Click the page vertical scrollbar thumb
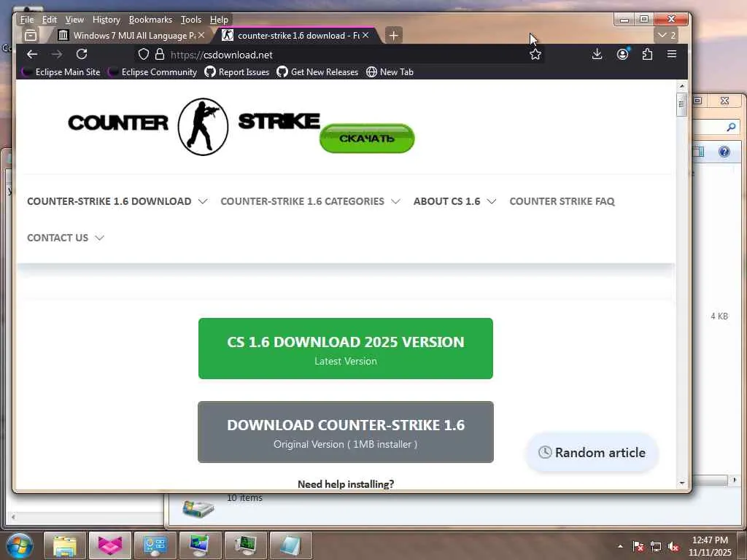 point(682,104)
